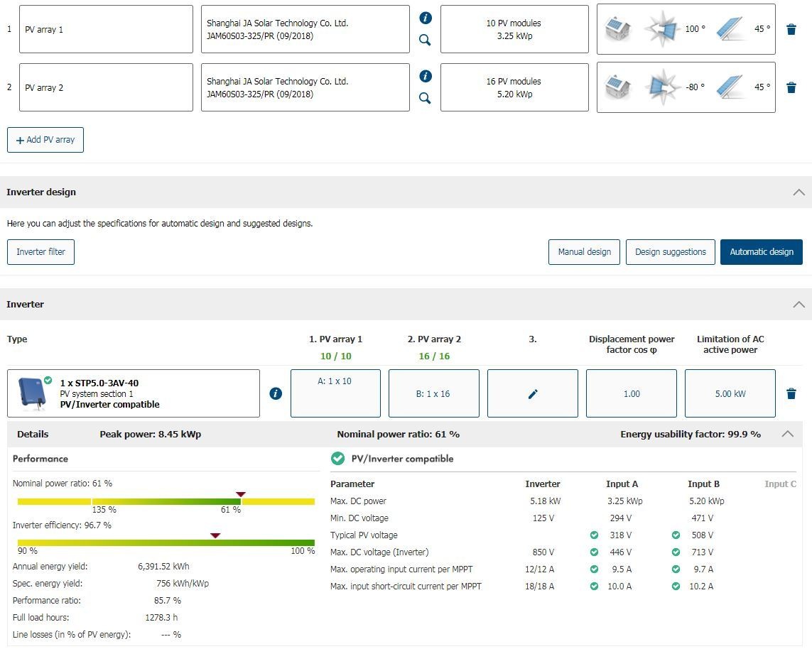The width and height of the screenshot is (812, 649).
Task: Delete PV array 2 with trash icon
Action: [x=791, y=88]
